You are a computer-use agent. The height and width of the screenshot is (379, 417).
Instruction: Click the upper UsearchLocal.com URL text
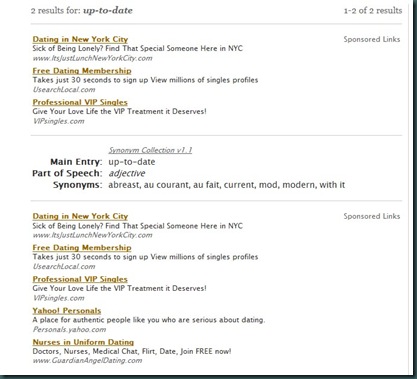click(64, 90)
